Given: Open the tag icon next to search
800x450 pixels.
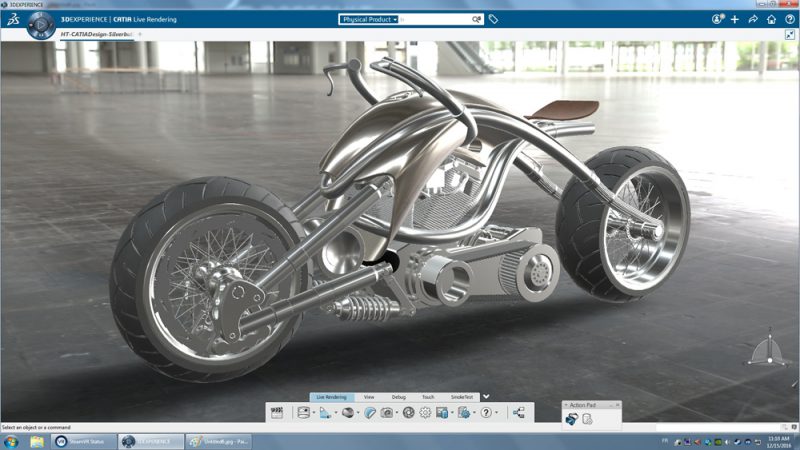Looking at the screenshot, I should pos(493,19).
